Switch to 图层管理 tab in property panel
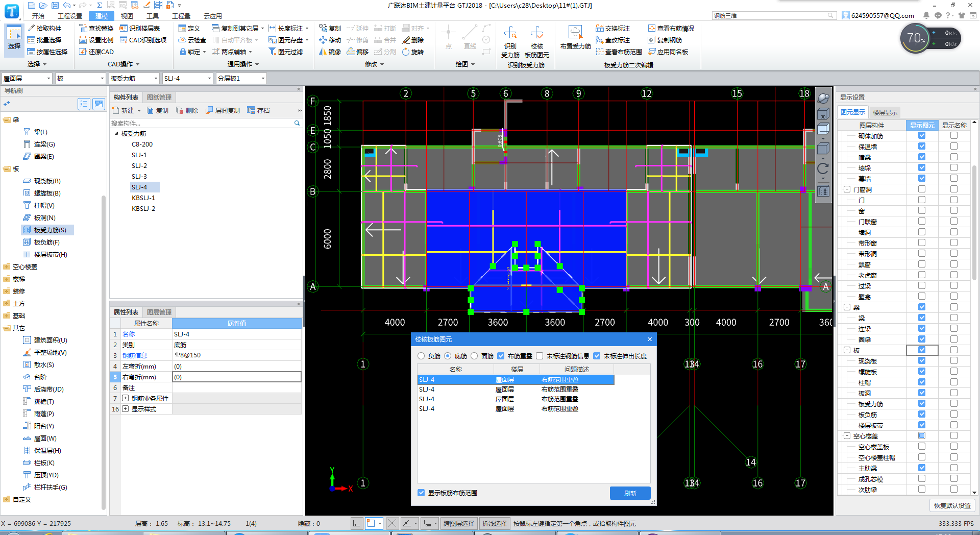 click(x=159, y=312)
